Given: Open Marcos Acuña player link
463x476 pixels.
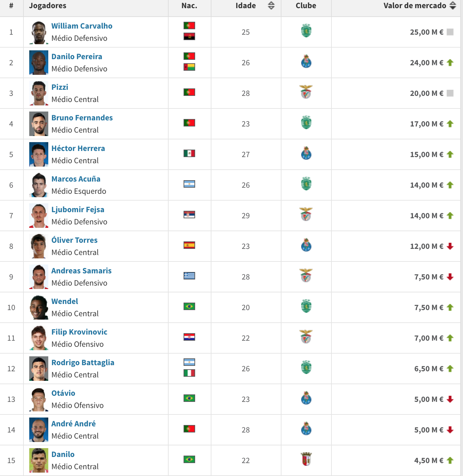Looking at the screenshot, I should [x=76, y=179].
